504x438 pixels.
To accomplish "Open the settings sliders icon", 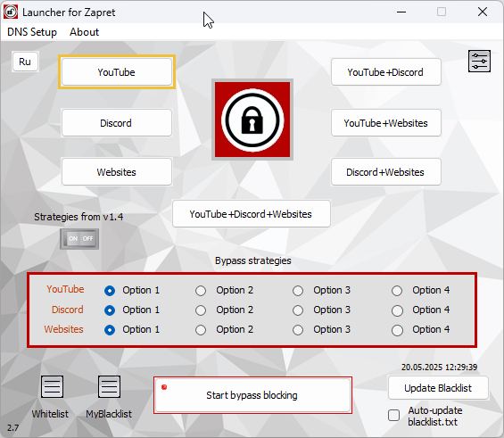I will click(479, 61).
